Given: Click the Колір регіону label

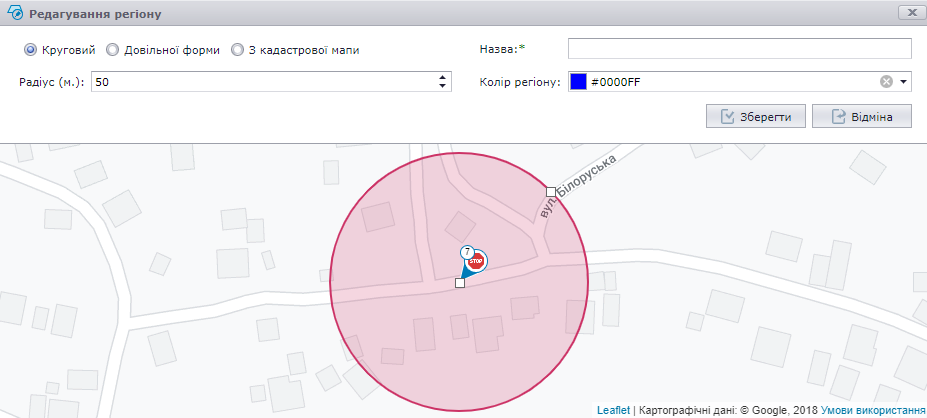Looking at the screenshot, I should (x=520, y=82).
